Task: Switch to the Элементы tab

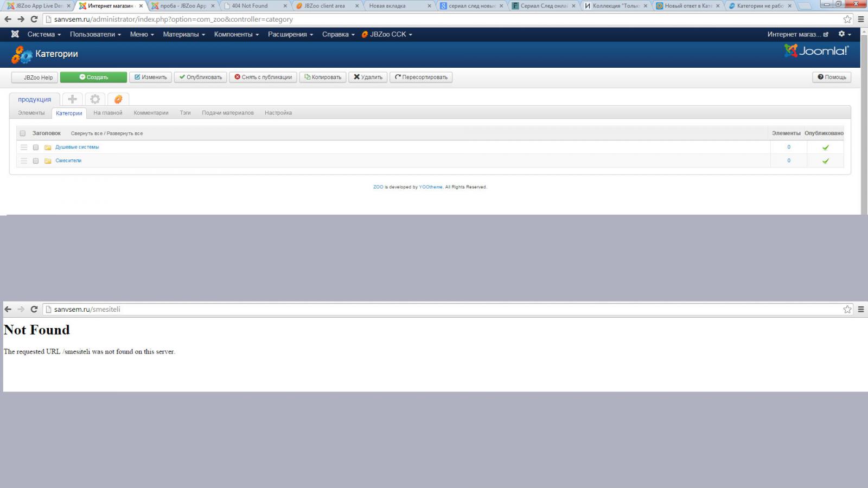Action: [x=31, y=113]
